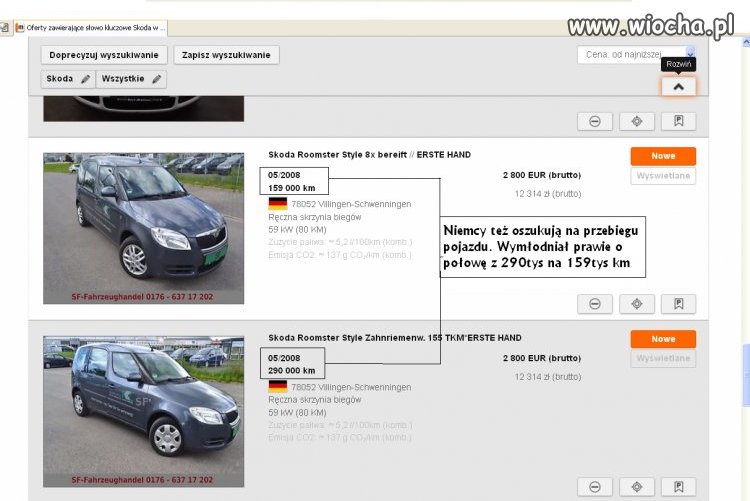Click 12 314 zł on 8x bereift listing
The height and width of the screenshot is (501, 750).
(548, 194)
